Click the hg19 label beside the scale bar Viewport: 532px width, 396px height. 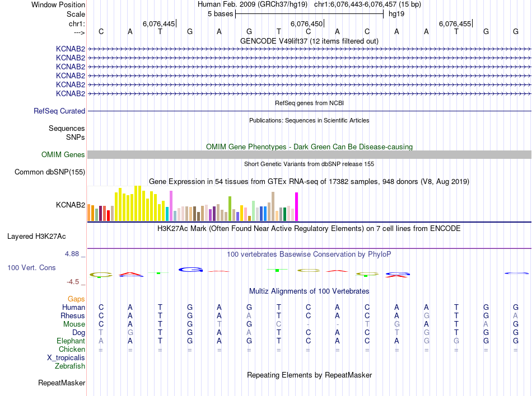(x=396, y=14)
